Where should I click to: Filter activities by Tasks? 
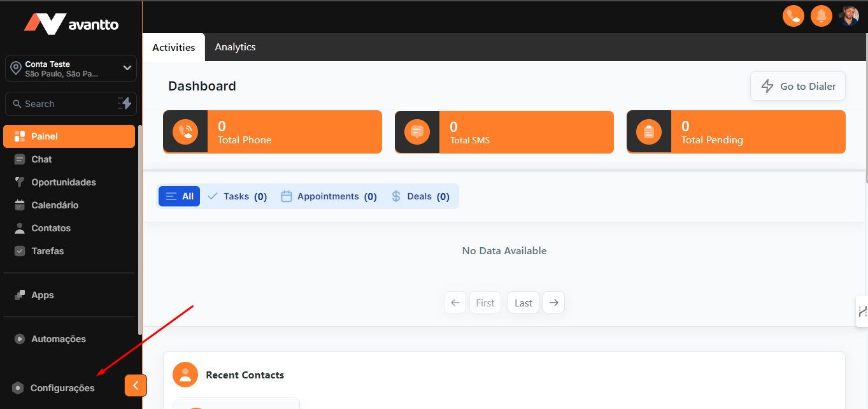coord(237,196)
